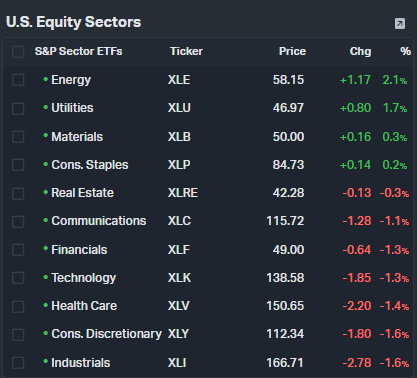
Task: Open the Communications sector link
Action: pyautogui.click(x=99, y=221)
